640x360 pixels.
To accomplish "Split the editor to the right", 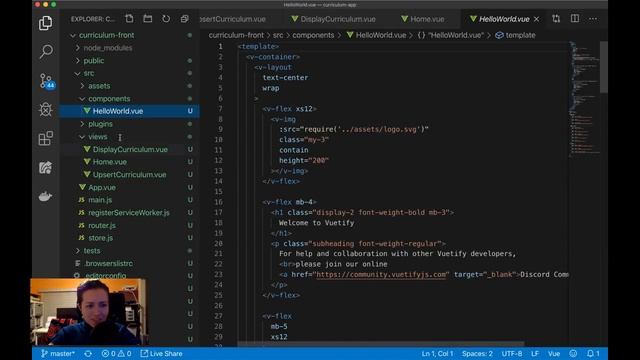I will [x=575, y=19].
